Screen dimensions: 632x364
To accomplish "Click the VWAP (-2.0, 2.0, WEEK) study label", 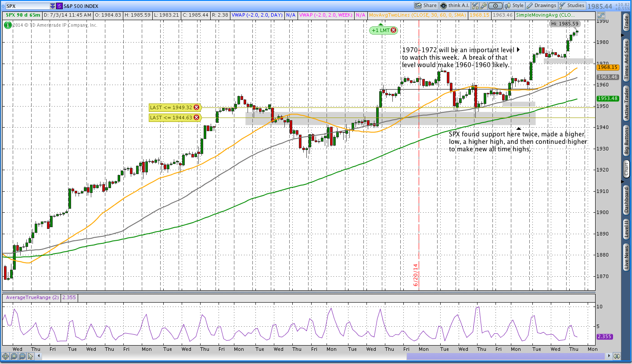I will click(326, 15).
